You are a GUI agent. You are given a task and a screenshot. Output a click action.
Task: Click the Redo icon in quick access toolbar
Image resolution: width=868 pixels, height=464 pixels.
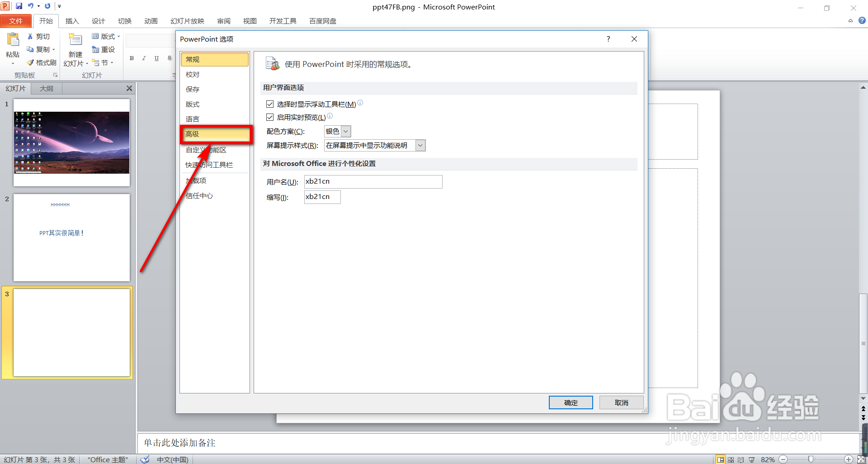click(47, 6)
